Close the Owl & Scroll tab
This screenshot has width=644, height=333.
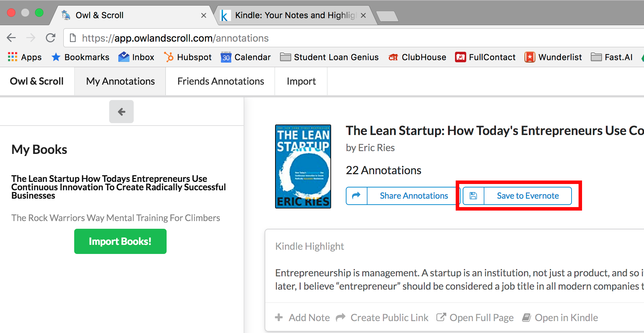coord(204,15)
